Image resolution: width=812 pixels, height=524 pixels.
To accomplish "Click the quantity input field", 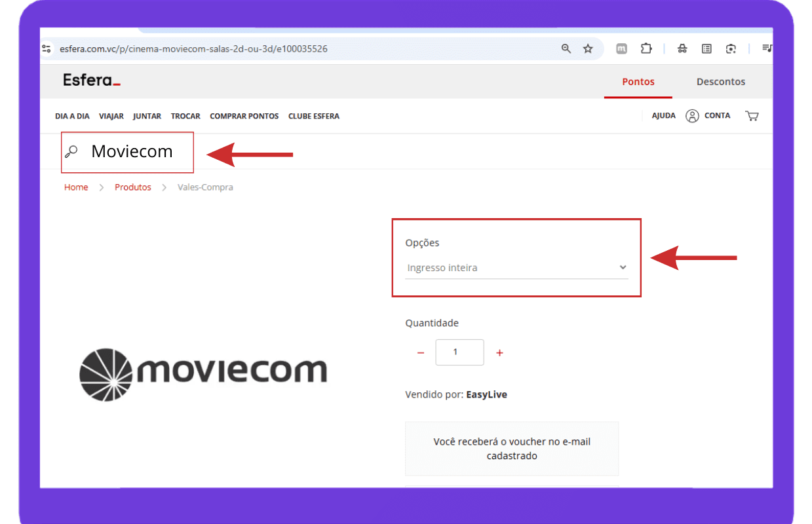I will coord(459,352).
